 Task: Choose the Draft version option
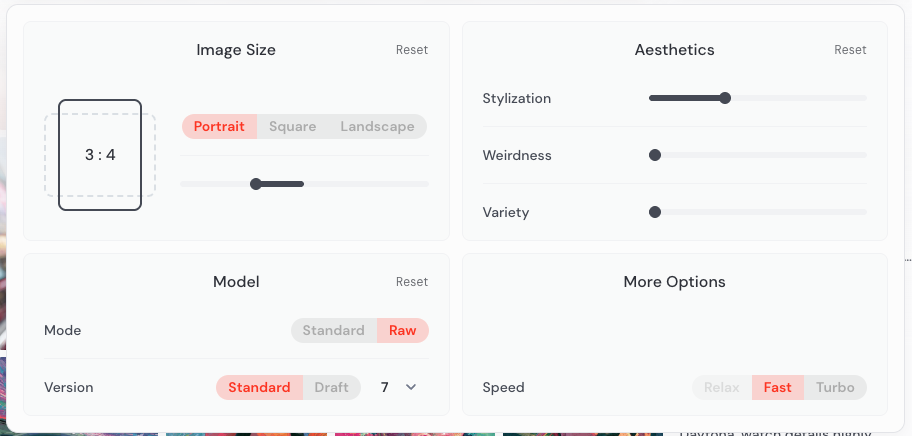coord(331,388)
